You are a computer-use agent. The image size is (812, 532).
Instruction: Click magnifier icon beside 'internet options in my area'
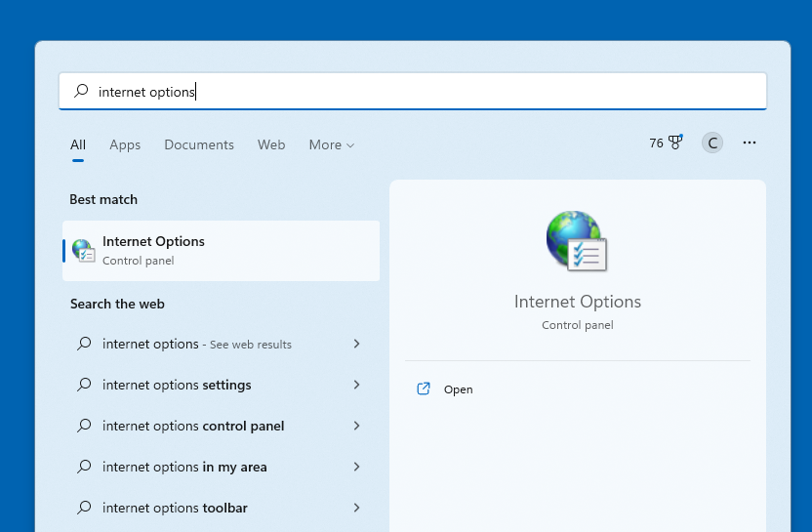pyautogui.click(x=84, y=467)
